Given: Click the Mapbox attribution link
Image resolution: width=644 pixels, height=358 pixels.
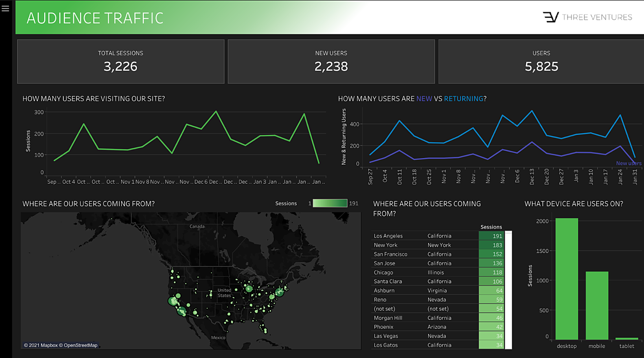Looking at the screenshot, I should point(42,345).
